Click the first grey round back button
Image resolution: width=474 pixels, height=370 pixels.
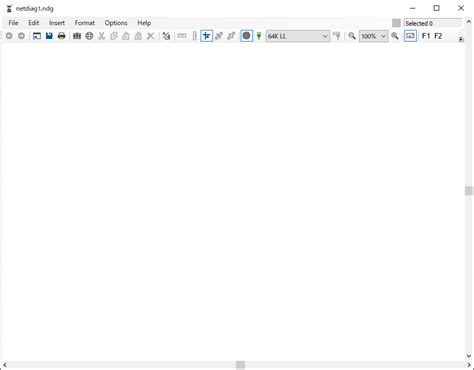[9, 36]
